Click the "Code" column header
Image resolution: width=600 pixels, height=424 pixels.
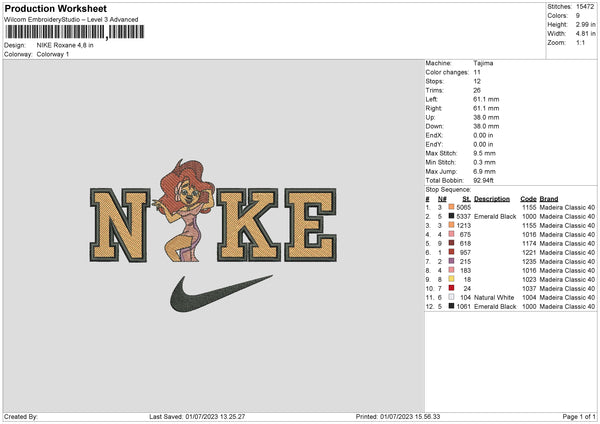(528, 199)
